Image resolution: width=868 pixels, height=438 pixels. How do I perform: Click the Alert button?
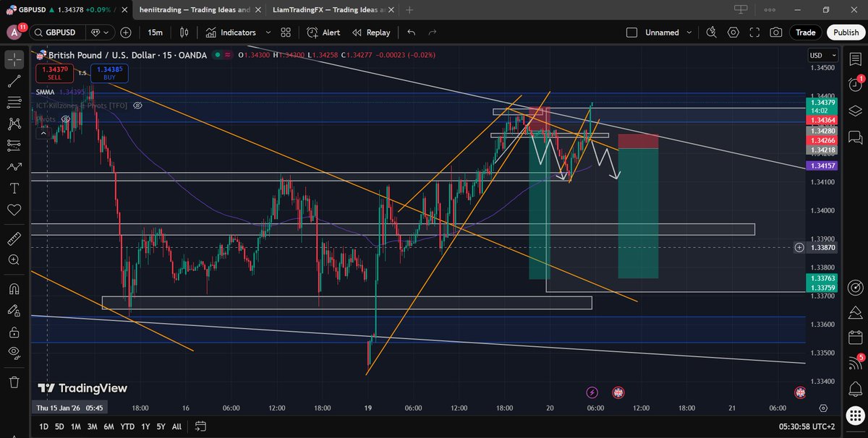(x=323, y=33)
